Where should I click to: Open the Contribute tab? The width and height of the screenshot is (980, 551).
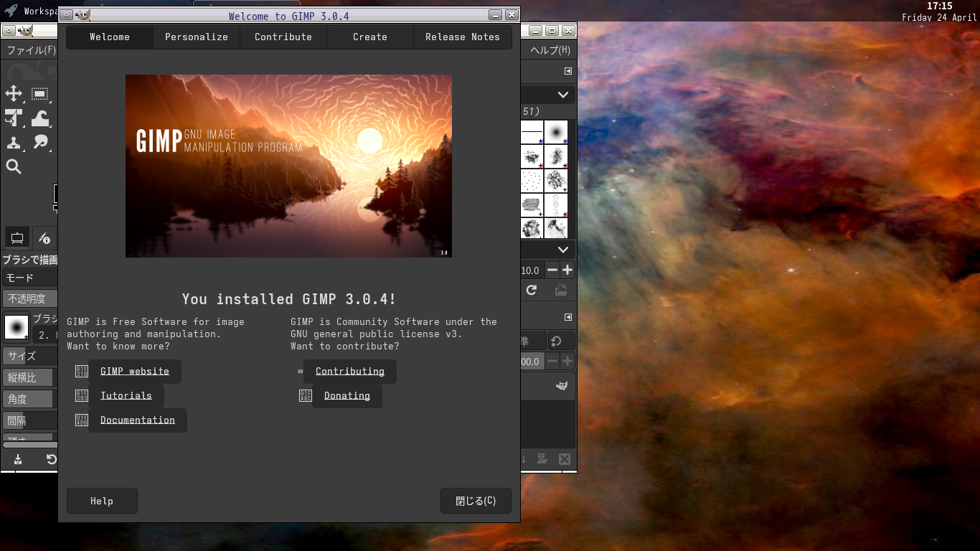283,37
